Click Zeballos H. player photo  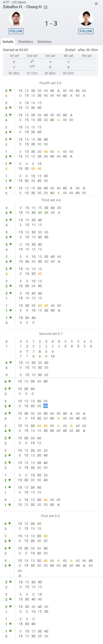pos(16,19)
